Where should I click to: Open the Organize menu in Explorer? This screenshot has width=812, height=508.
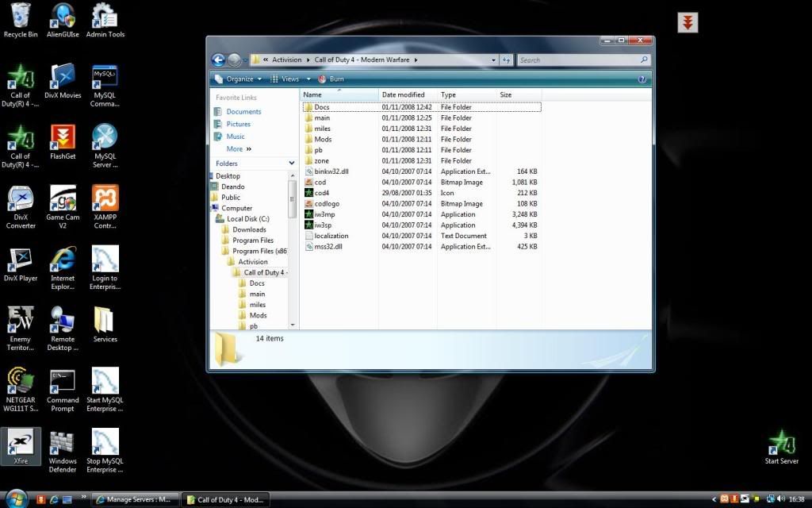point(239,79)
